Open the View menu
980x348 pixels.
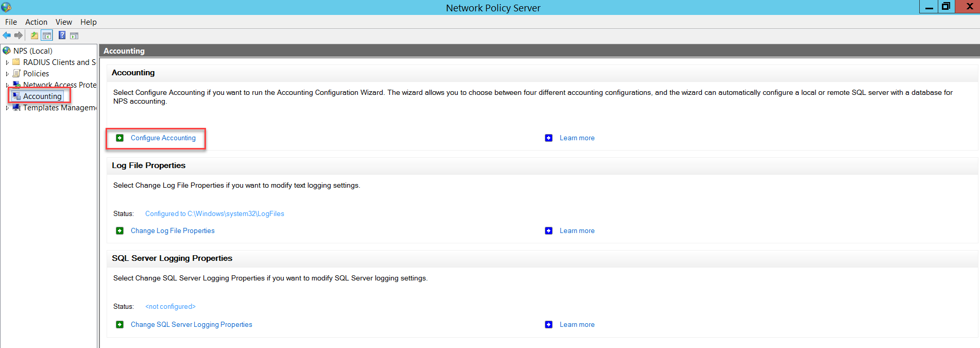click(64, 22)
